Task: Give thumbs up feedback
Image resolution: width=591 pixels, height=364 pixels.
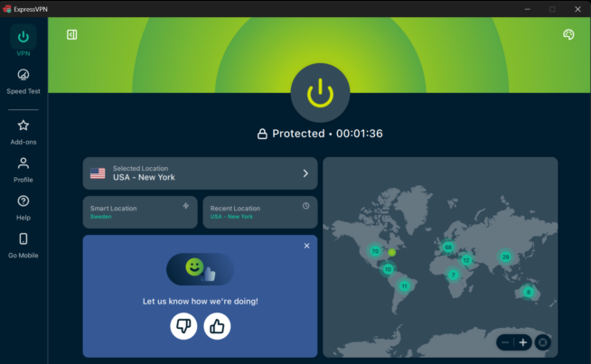Action: (217, 326)
